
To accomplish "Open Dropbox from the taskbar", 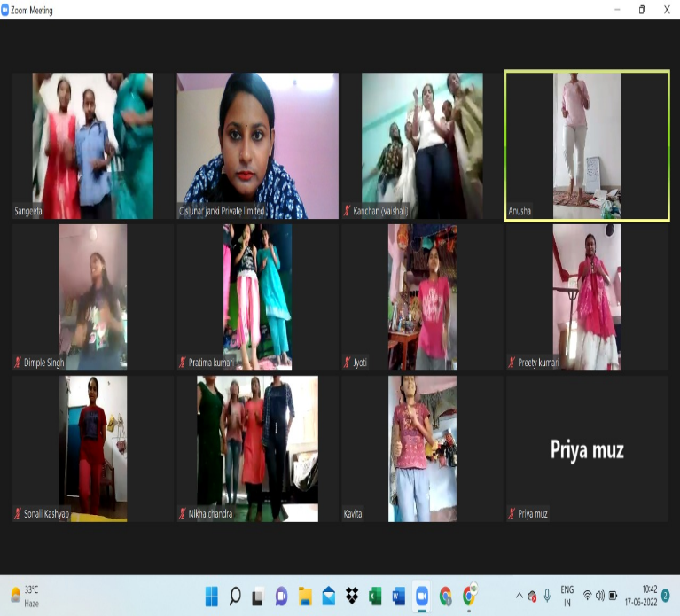I will pyautogui.click(x=351, y=596).
